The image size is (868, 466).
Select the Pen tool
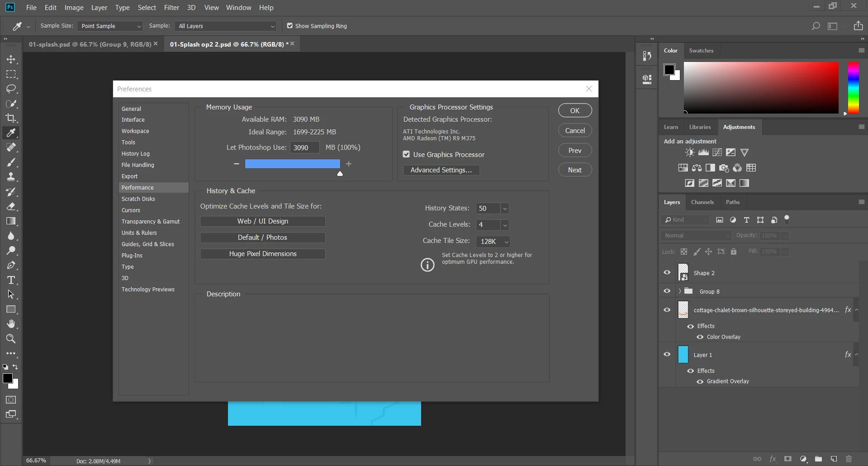click(11, 265)
